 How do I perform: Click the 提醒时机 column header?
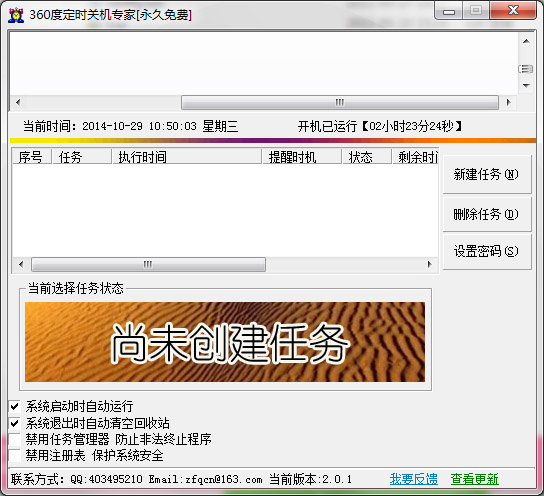[x=302, y=157]
